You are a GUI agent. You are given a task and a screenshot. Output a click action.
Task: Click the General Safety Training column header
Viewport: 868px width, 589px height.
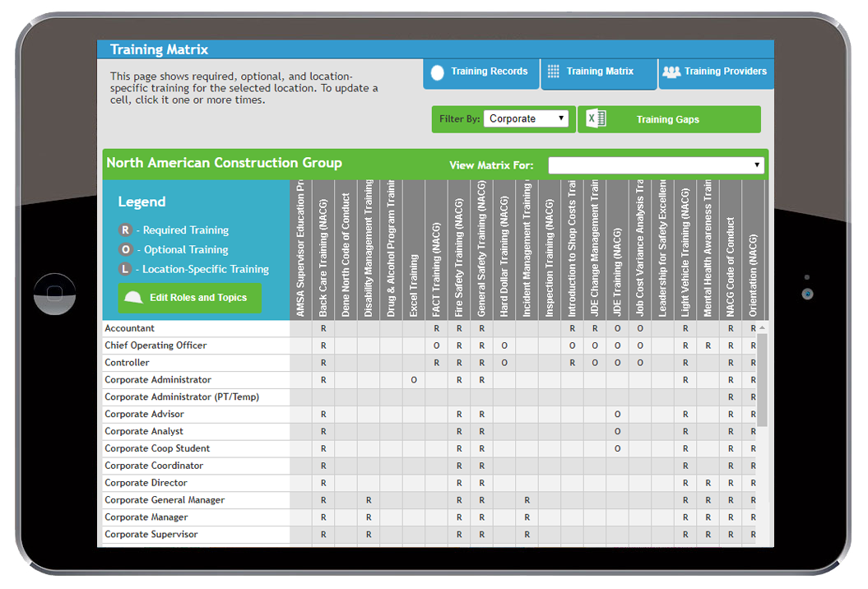tap(481, 249)
